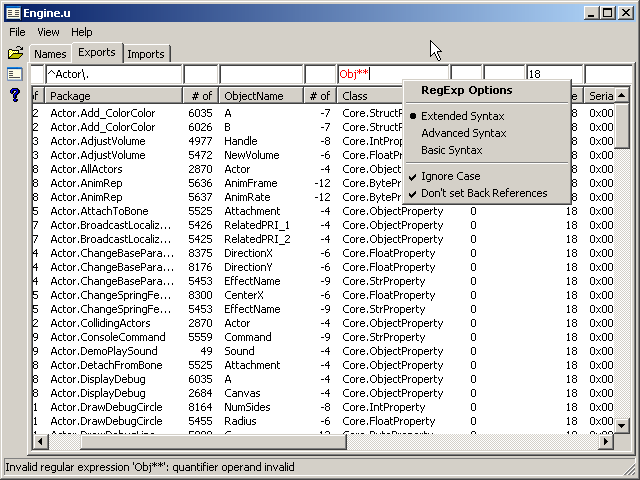
Task: Click the Engine.u title bar app icon
Action: 13,13
